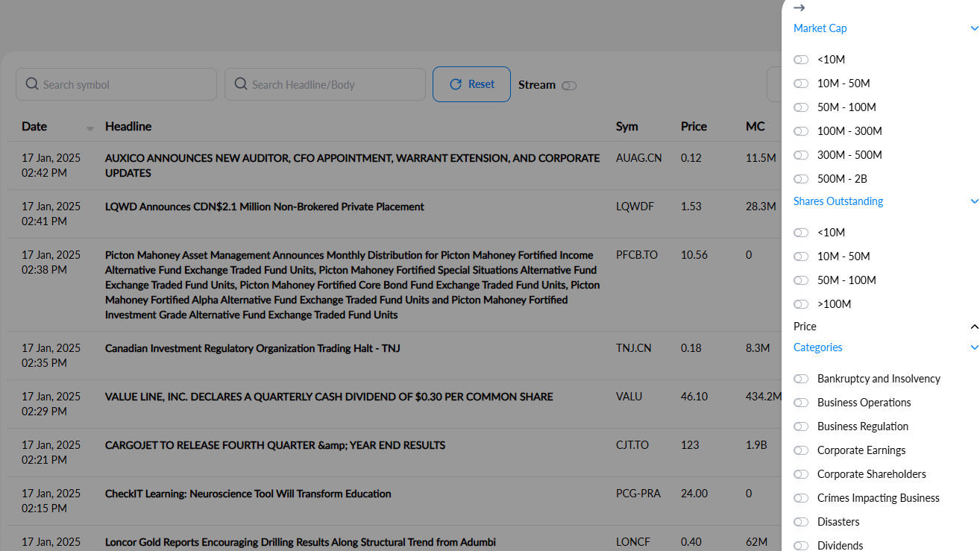
Task: Sort by Price column header
Action: pos(694,127)
